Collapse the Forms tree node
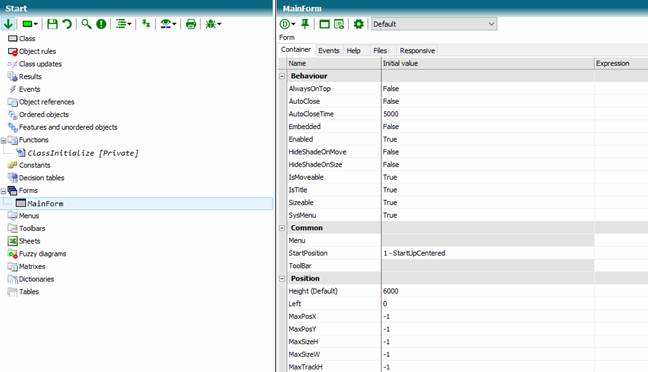The width and height of the screenshot is (648, 372). (x=3, y=191)
